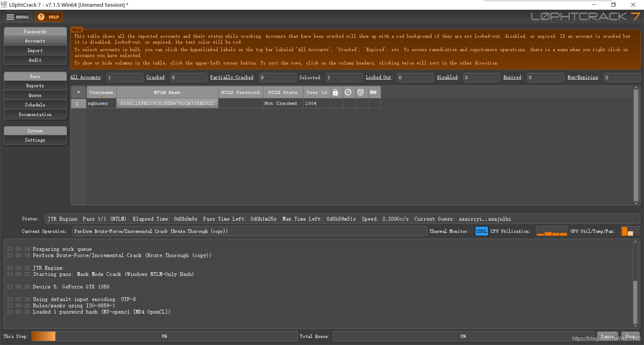Image resolution: width=644 pixels, height=345 pixels.
Task: Select the NTLM hash value cell
Action: coord(167,103)
